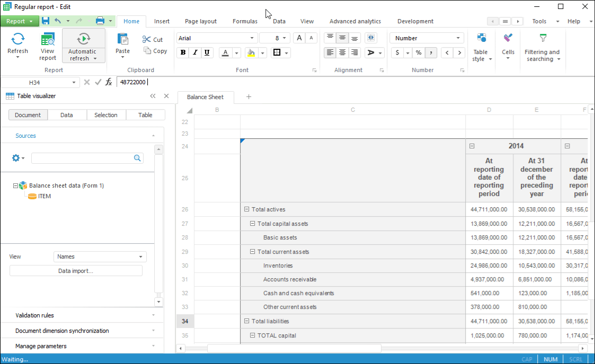This screenshot has width=595, height=364.
Task: Select the Selection tab in side panel
Action: 106,115
